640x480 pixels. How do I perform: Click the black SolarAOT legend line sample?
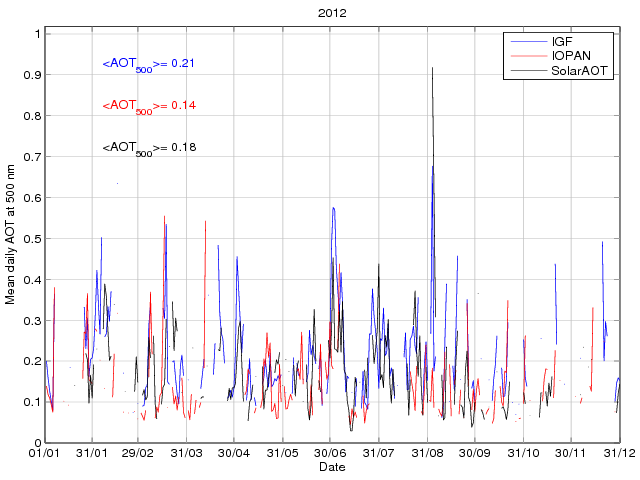click(x=529, y=71)
